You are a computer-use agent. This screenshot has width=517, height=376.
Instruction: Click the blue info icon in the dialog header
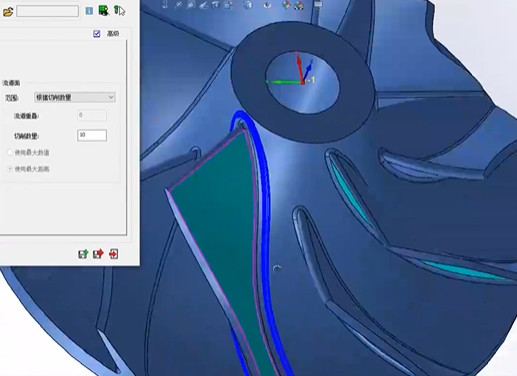click(x=89, y=11)
